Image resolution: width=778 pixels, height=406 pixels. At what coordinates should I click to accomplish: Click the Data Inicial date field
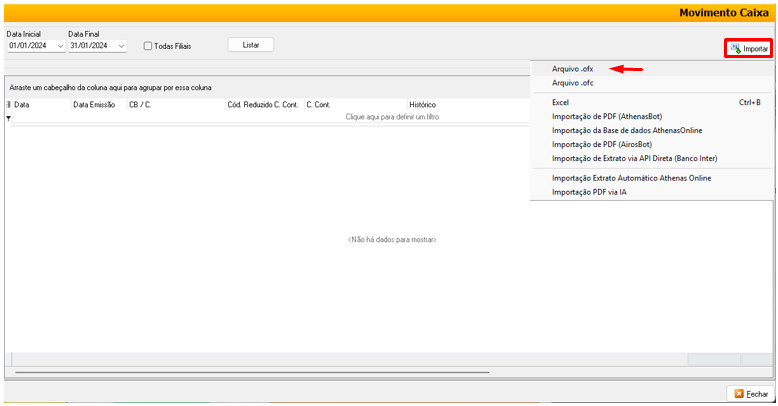(30, 46)
